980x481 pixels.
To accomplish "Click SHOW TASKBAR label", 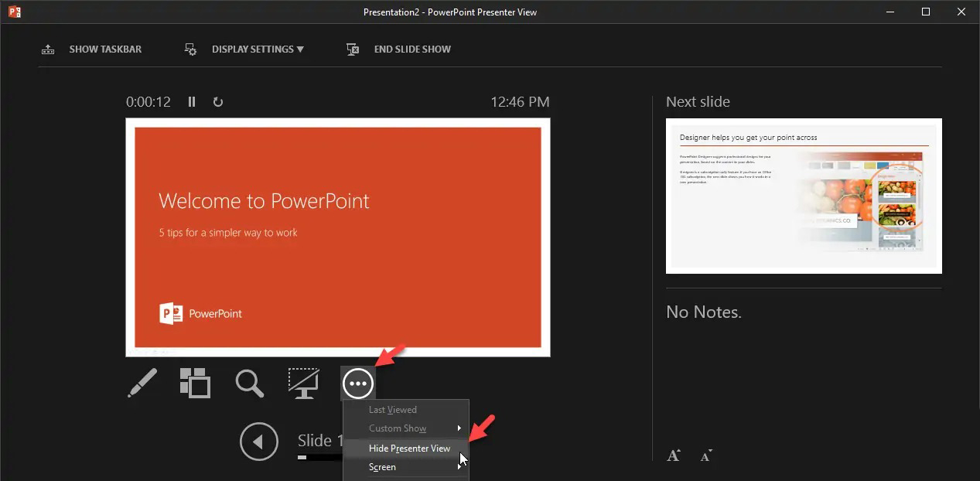I will coord(105,49).
